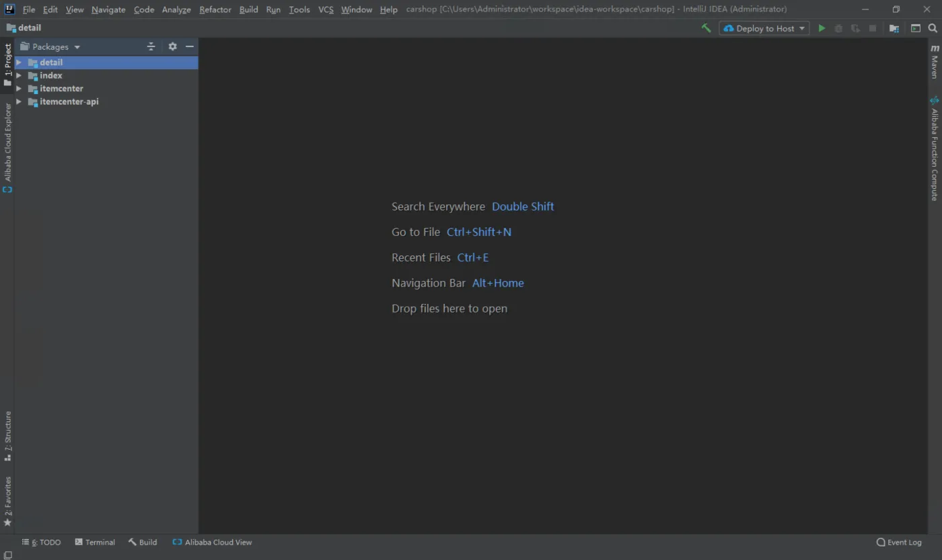The image size is (942, 560).
Task: Open project panel settings gear
Action: click(x=172, y=46)
